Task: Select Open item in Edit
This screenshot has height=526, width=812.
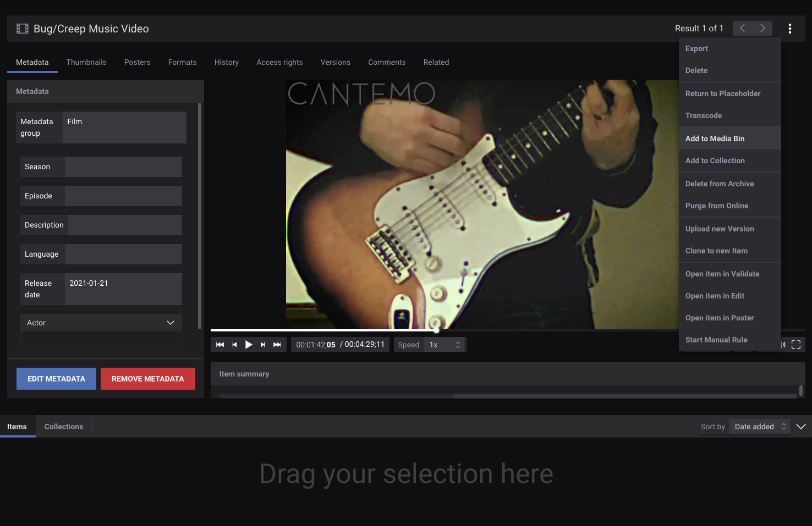Action: coord(730,296)
